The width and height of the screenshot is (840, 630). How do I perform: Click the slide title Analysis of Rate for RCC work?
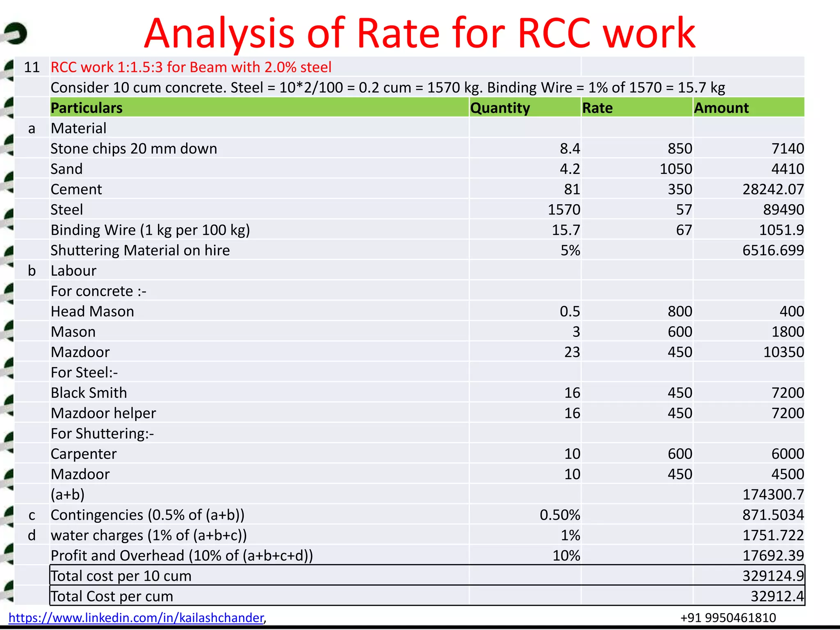click(420, 33)
